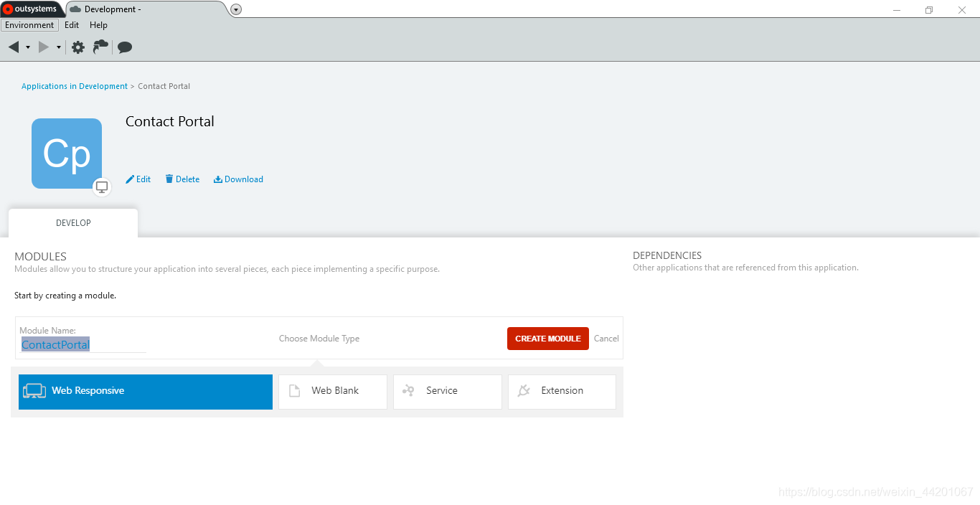Screen dimensions: 980x505
Task: Select Web Responsive module type
Action: [146, 392]
